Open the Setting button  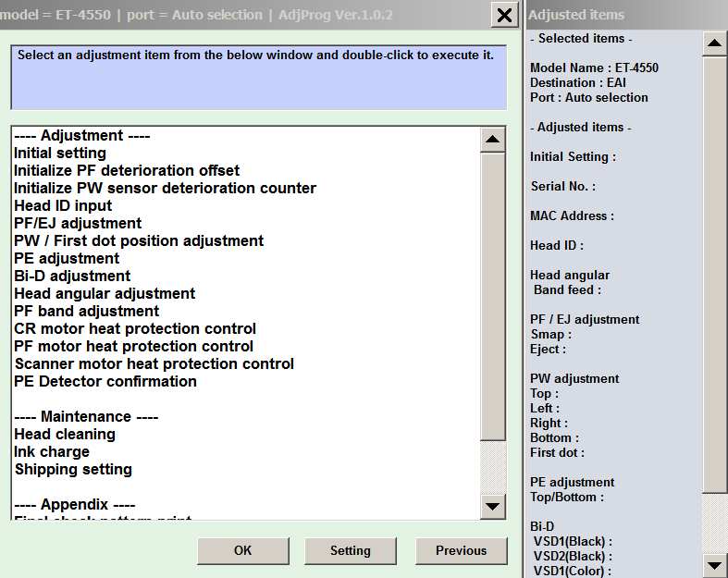pos(351,550)
